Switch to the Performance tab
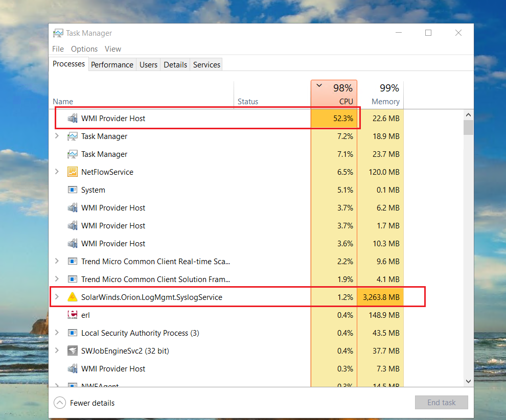 (112, 65)
